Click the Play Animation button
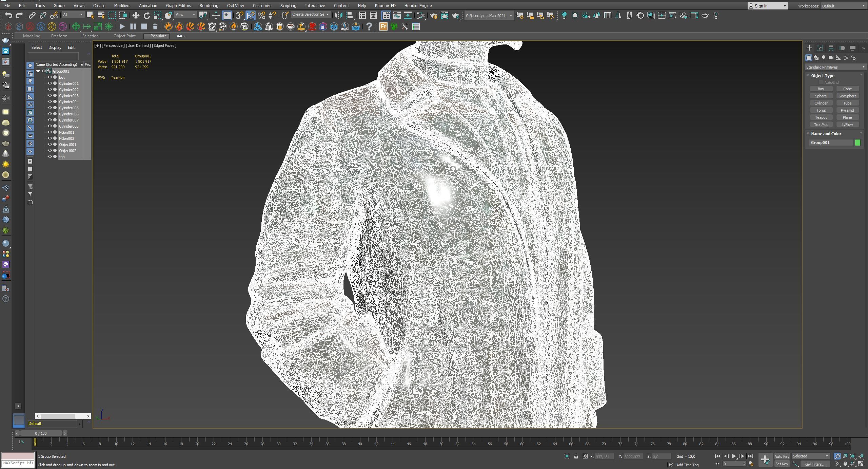Viewport: 868px width, 469px height. (734, 456)
